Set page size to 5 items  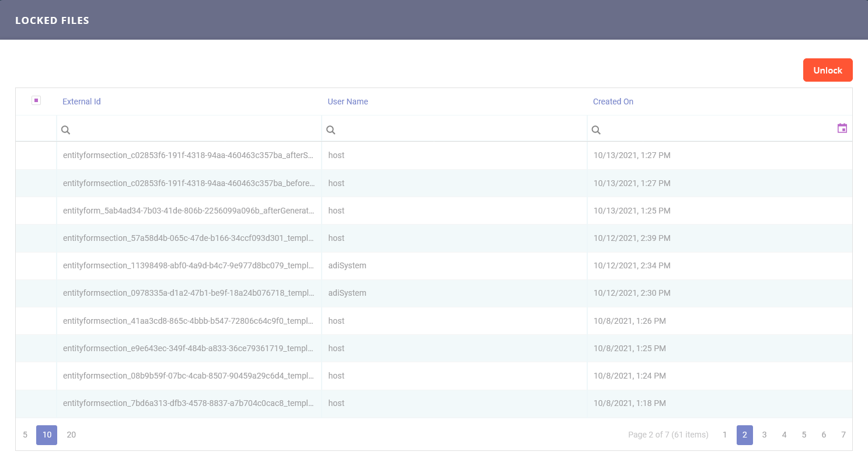click(25, 435)
